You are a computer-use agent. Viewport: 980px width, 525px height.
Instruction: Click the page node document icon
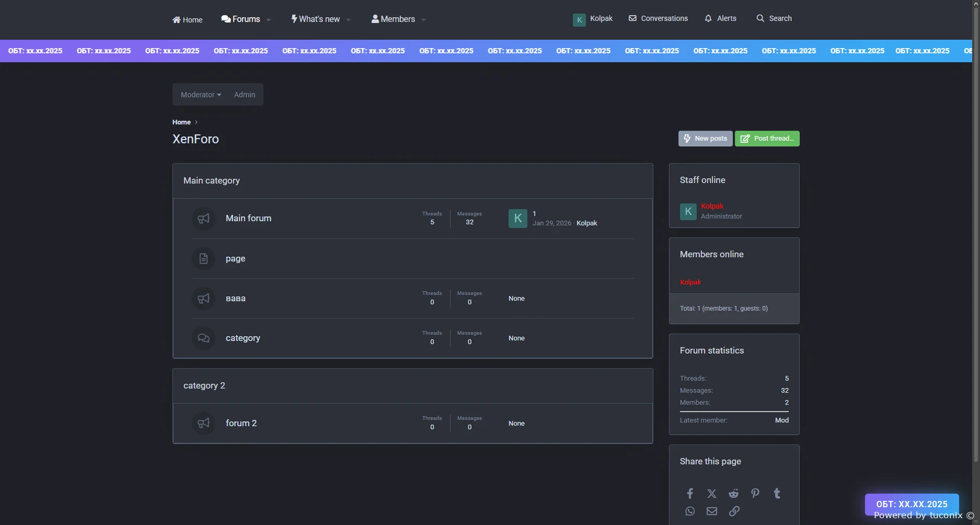pyautogui.click(x=203, y=258)
